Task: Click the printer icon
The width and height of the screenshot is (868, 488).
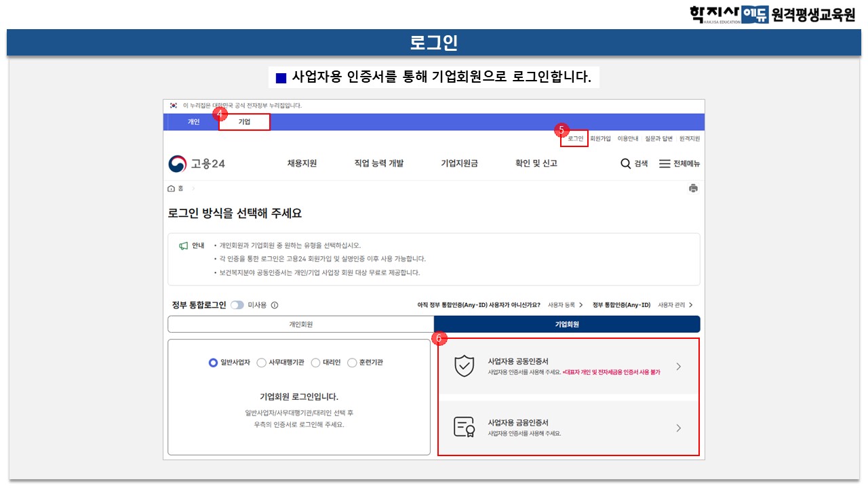Action: (x=693, y=188)
